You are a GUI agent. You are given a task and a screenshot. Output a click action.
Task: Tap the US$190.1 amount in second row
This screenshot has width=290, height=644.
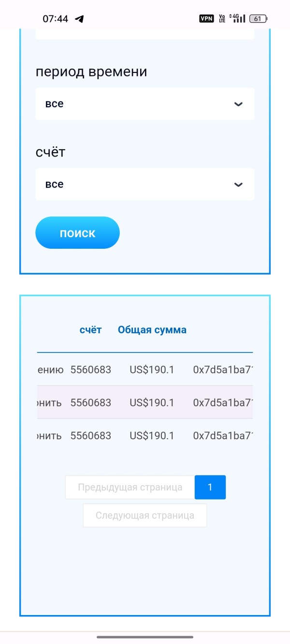tap(152, 402)
